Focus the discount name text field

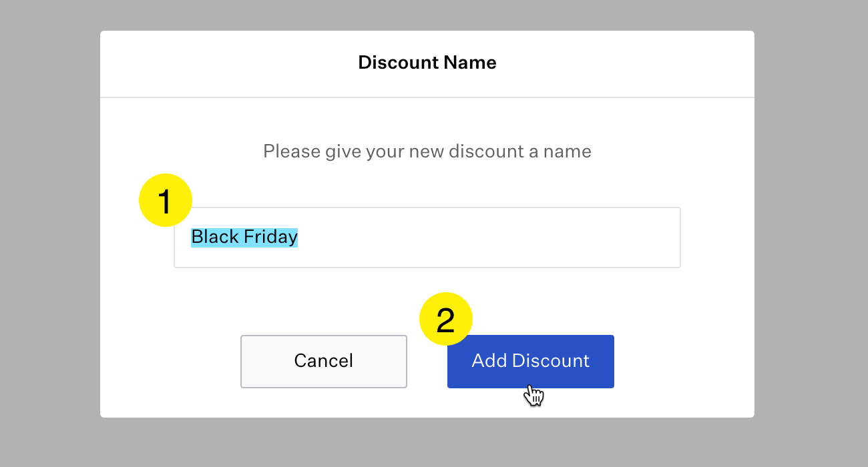(427, 238)
